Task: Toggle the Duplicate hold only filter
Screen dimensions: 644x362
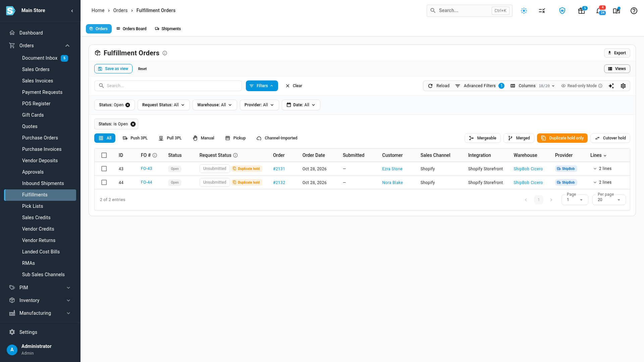Action: pos(562,138)
